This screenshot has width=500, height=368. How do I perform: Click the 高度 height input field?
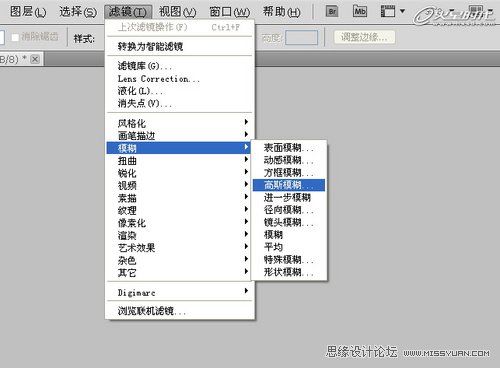[302, 37]
